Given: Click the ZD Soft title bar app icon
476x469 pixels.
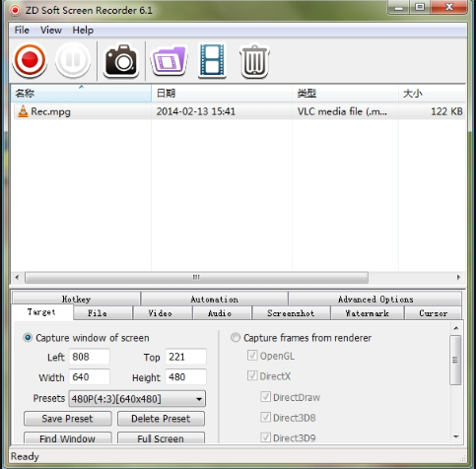Looking at the screenshot, I should tap(15, 10).
